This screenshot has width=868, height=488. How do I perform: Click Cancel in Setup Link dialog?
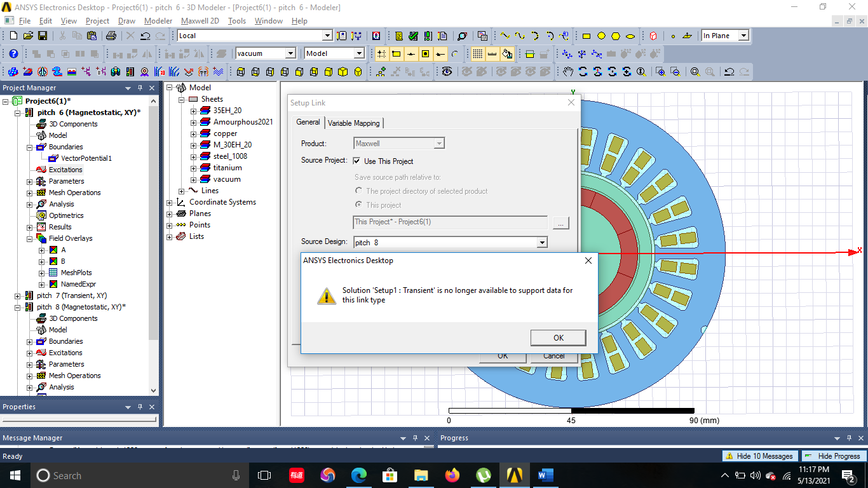tap(554, 356)
